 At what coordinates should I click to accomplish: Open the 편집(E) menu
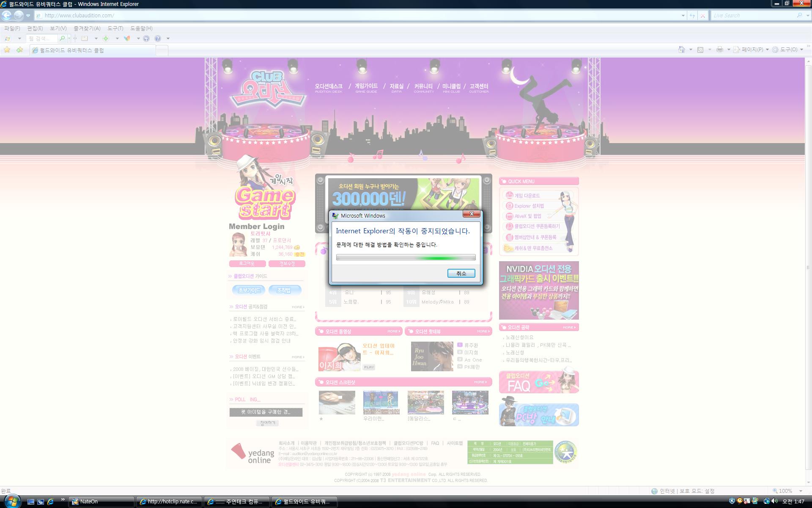coord(35,28)
